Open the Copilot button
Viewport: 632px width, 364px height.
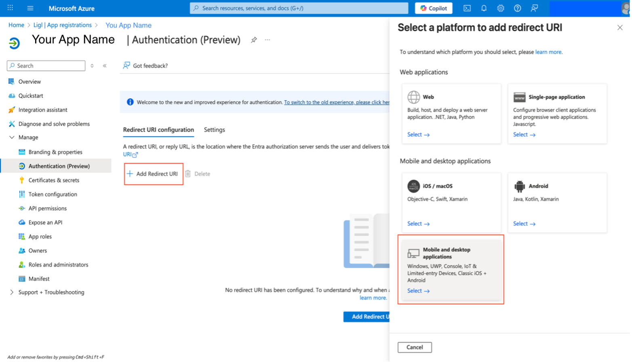click(434, 8)
